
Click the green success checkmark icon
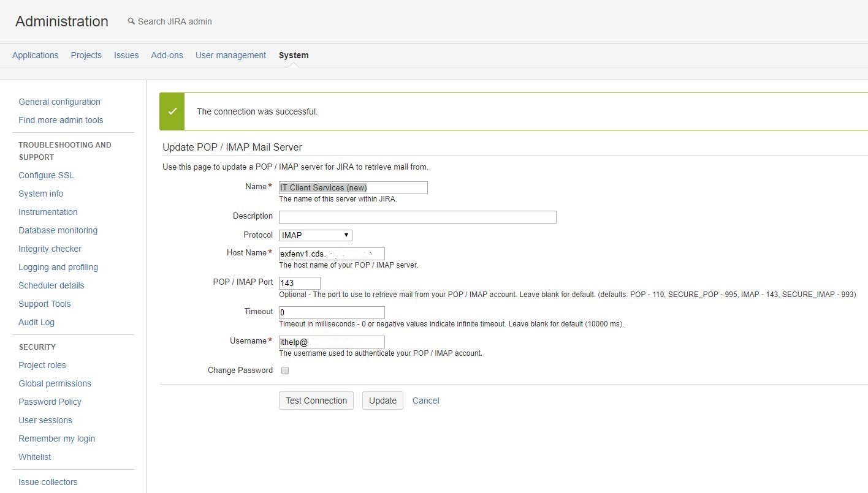pos(172,111)
